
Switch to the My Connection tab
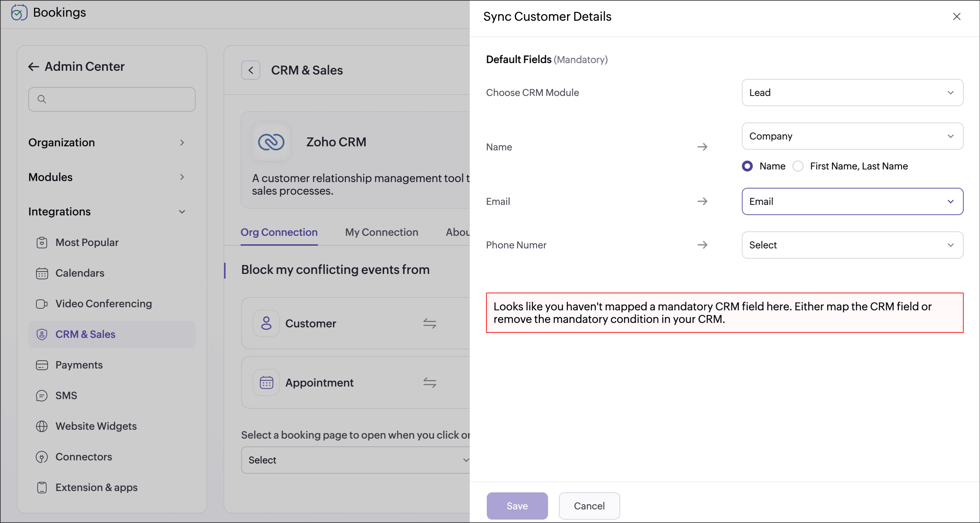[381, 232]
